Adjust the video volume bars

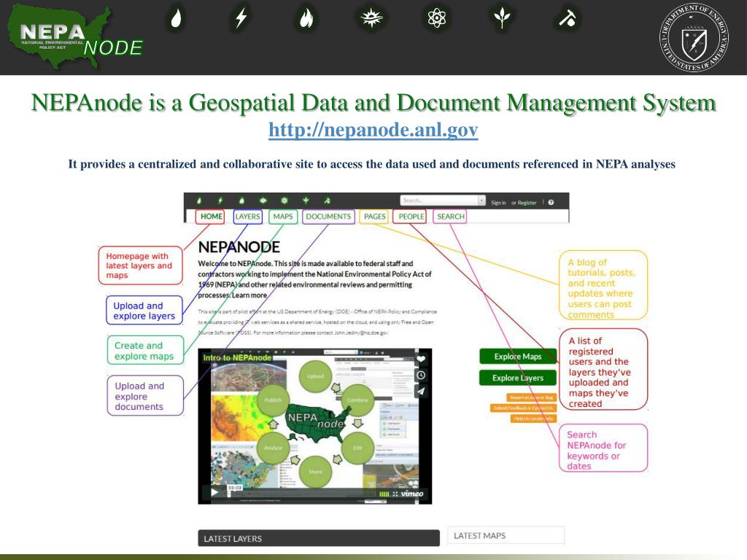(x=384, y=494)
